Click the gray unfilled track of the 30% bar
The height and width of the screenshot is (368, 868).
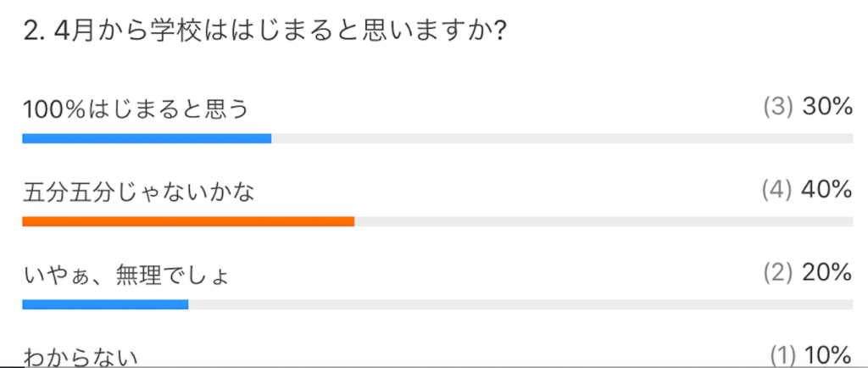[x=561, y=138]
